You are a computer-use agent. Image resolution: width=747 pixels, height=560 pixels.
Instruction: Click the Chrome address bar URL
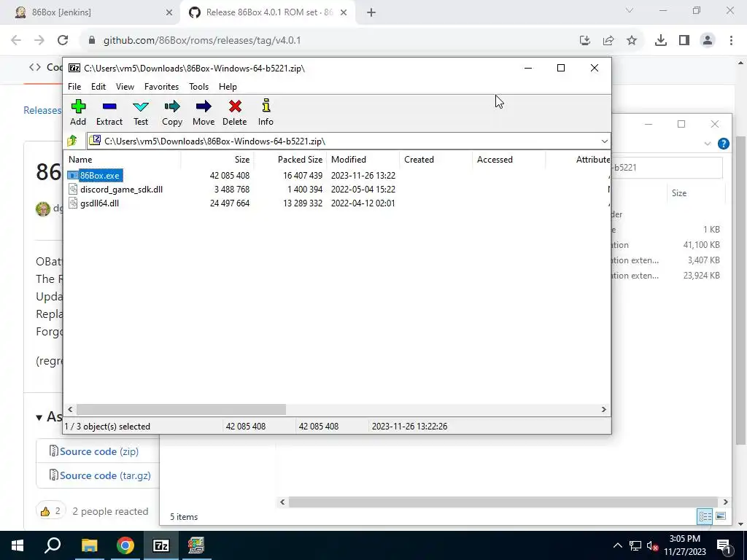[202, 40]
